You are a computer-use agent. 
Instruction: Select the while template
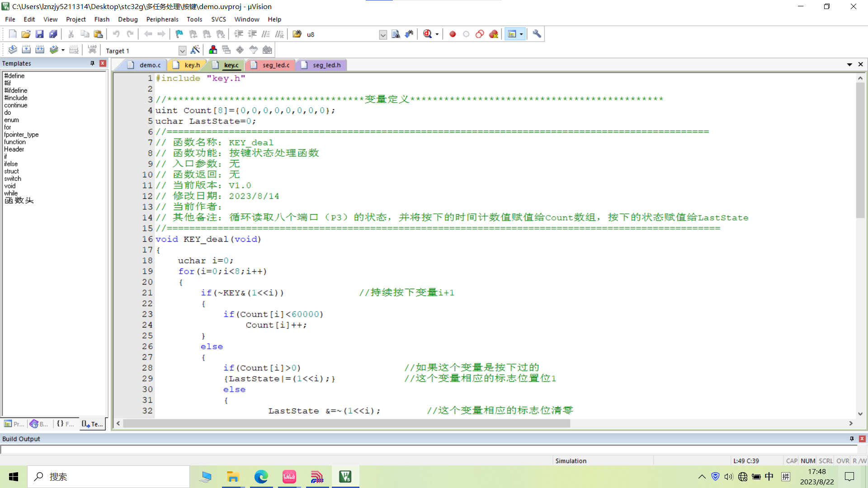[11, 193]
